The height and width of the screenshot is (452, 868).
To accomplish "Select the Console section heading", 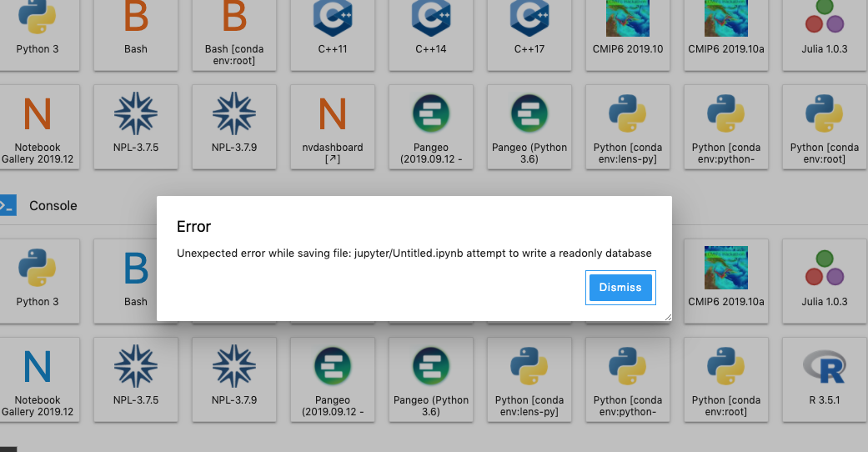I will tap(53, 205).
